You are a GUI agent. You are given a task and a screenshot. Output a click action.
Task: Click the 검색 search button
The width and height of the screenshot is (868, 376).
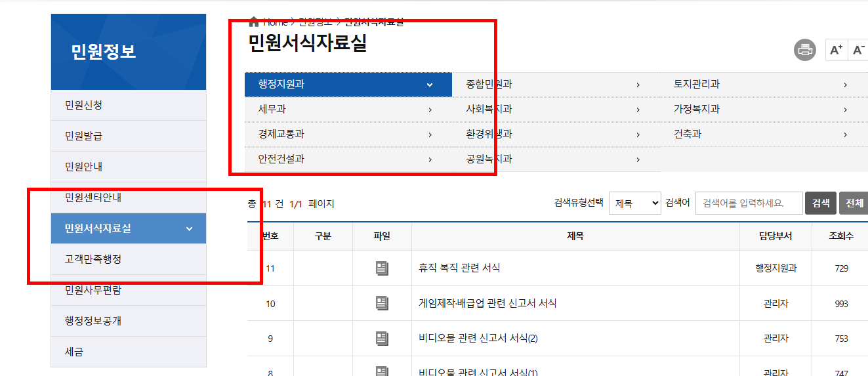click(821, 203)
